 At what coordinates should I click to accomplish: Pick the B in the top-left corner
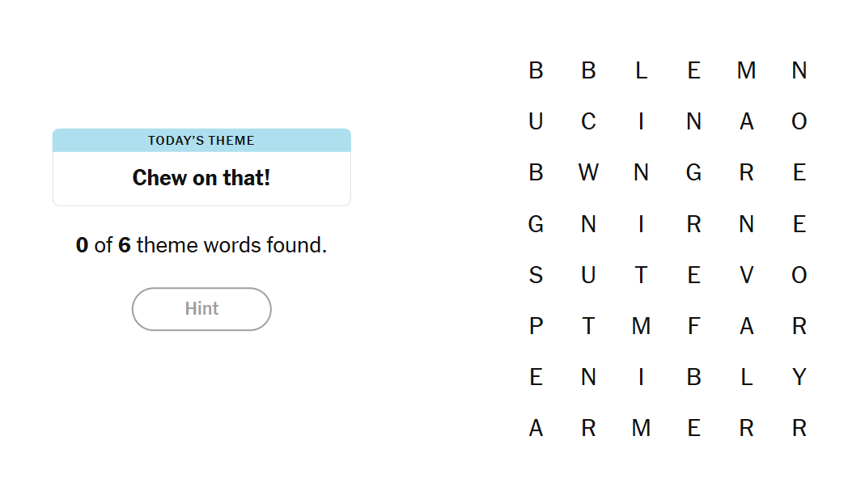pyautogui.click(x=536, y=70)
